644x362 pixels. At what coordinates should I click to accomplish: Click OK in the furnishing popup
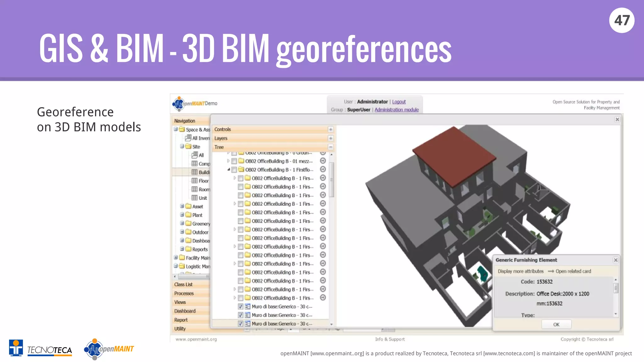556,325
